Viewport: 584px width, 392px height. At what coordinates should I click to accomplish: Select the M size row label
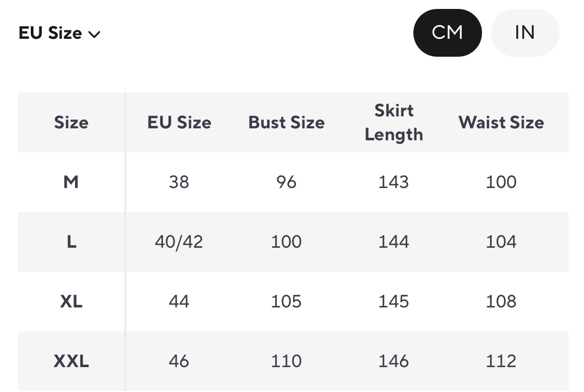tap(71, 182)
